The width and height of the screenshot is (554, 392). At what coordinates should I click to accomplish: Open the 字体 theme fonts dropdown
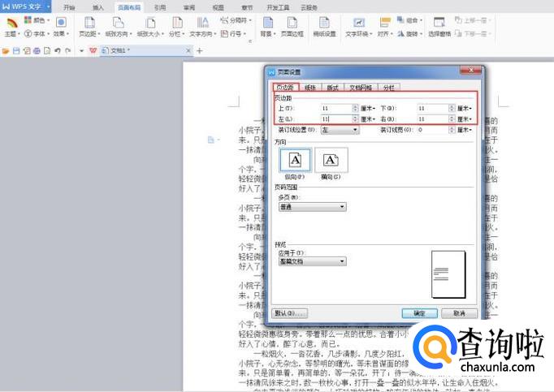pos(37,34)
